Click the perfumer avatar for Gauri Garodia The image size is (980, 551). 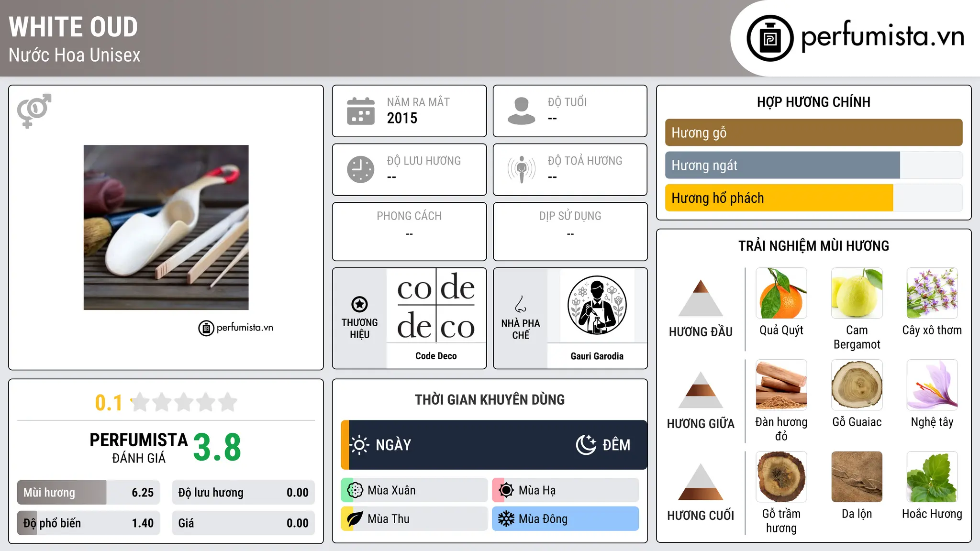coord(597,305)
